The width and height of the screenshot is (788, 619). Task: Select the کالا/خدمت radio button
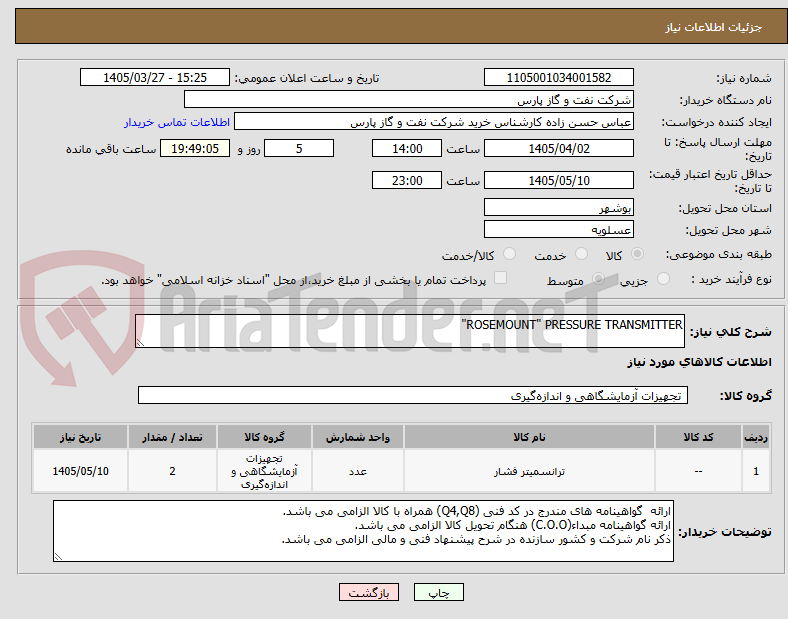[510, 254]
